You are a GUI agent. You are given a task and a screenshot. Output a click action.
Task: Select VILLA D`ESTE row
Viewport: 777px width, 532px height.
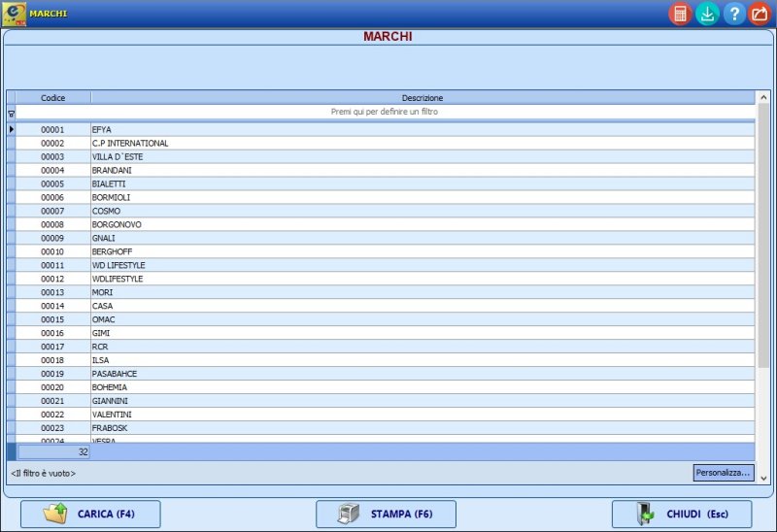[385, 156]
